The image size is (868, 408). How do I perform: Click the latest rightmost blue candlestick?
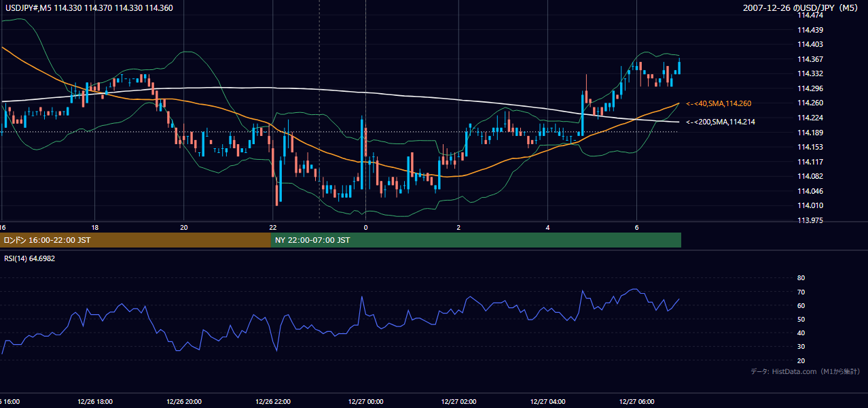(x=679, y=66)
